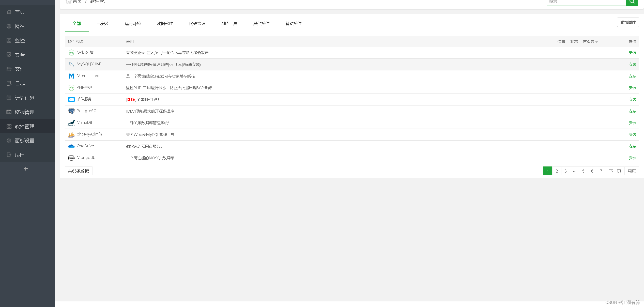The image size is (644, 307).
Task: Focus the search input field
Action: point(586,2)
